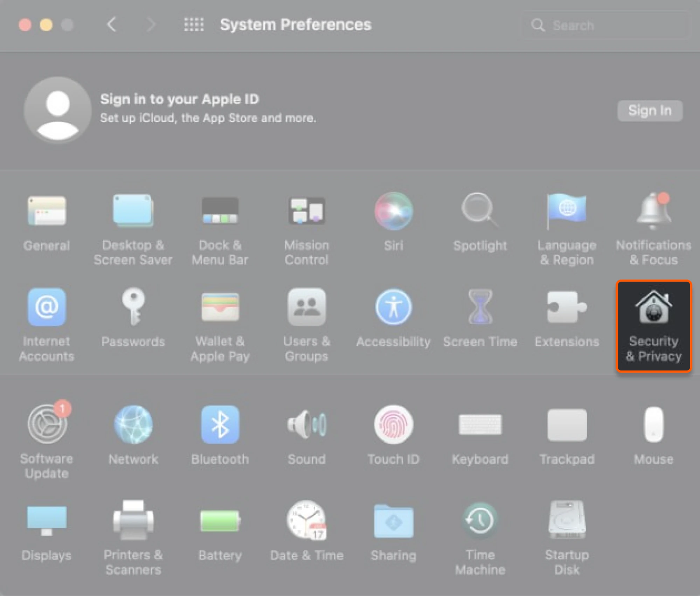The height and width of the screenshot is (596, 700).
Task: Open the Spotlight preference pane
Action: [x=480, y=224]
